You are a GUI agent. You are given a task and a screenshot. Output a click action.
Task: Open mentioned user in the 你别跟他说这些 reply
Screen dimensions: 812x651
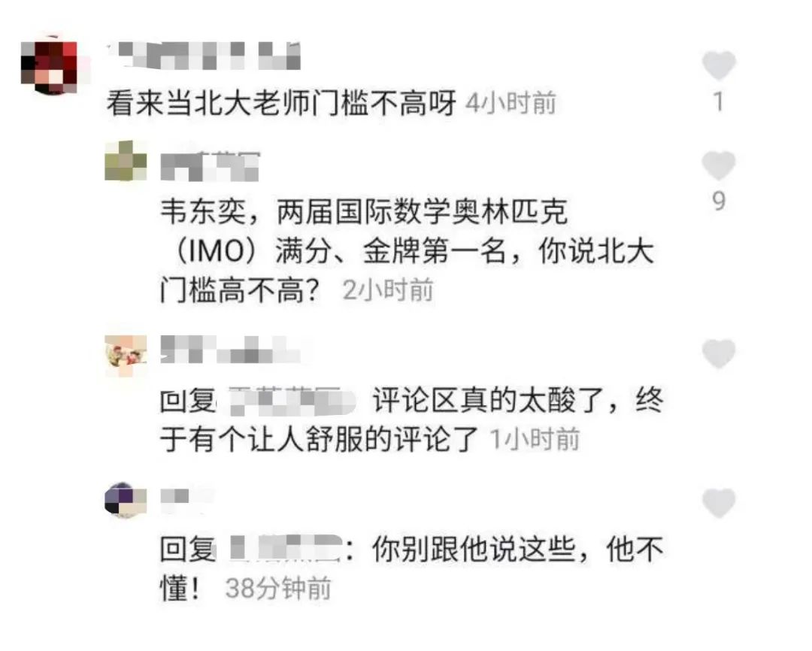[x=286, y=549]
